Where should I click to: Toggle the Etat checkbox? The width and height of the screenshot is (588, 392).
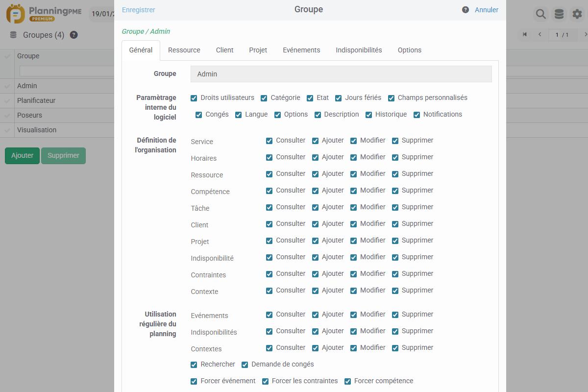(310, 98)
